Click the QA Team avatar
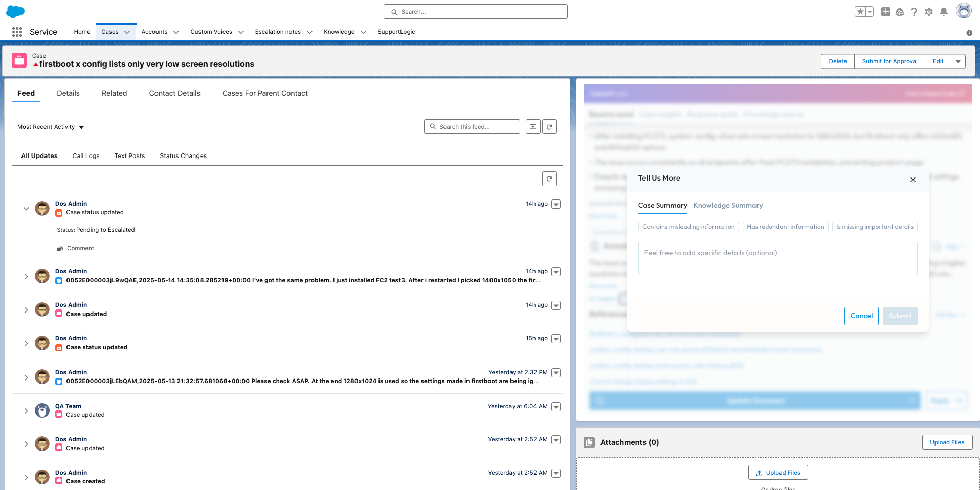The height and width of the screenshot is (490, 980). pos(42,411)
